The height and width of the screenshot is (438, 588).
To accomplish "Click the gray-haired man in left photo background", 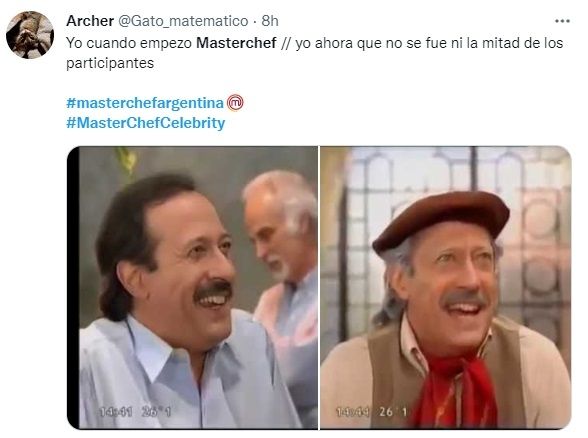I will 283,262.
